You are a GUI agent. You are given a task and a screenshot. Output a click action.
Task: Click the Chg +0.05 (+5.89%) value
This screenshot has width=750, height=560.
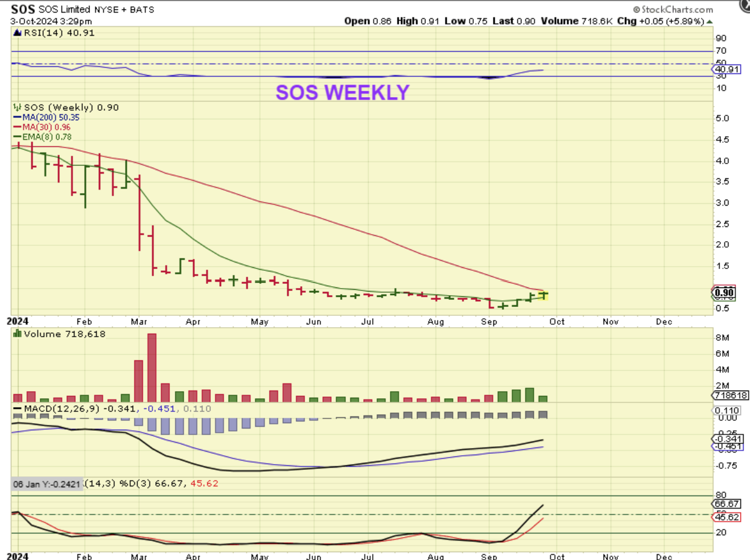pyautogui.click(x=662, y=21)
